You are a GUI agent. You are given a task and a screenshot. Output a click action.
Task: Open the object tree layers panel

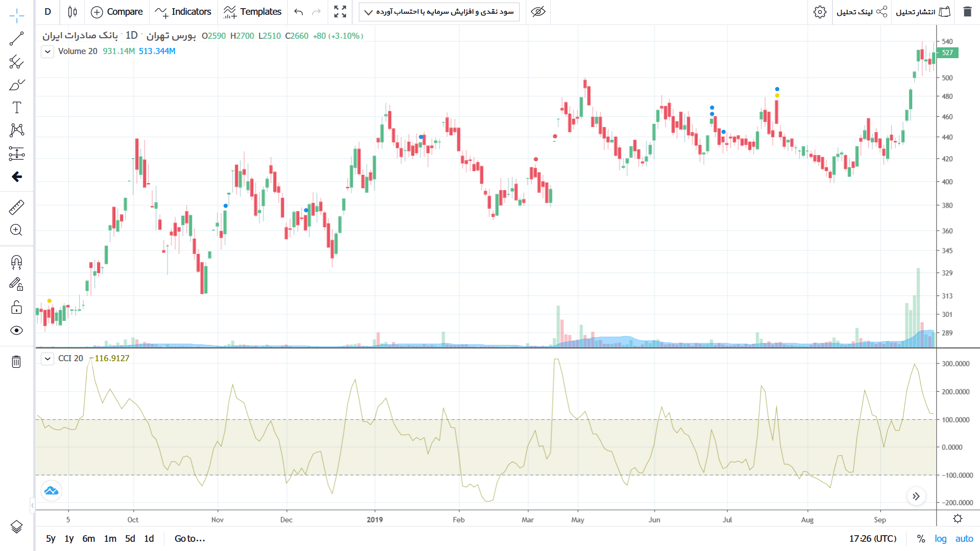[17, 527]
